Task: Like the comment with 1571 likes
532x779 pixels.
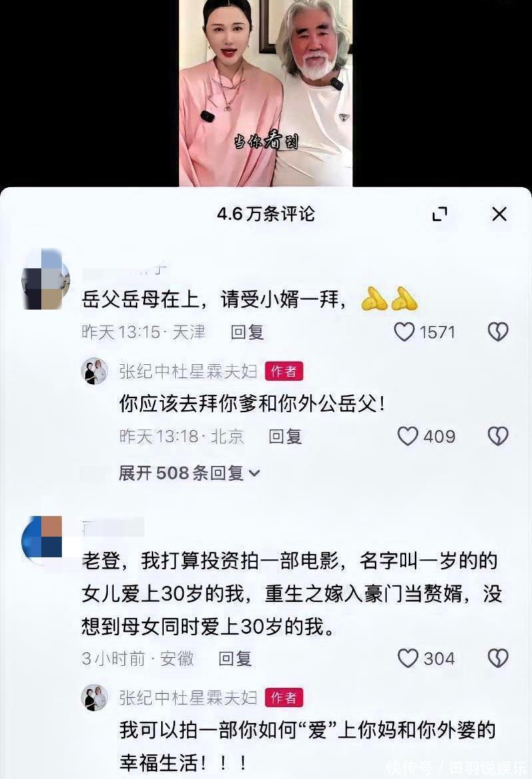Action: [x=404, y=332]
